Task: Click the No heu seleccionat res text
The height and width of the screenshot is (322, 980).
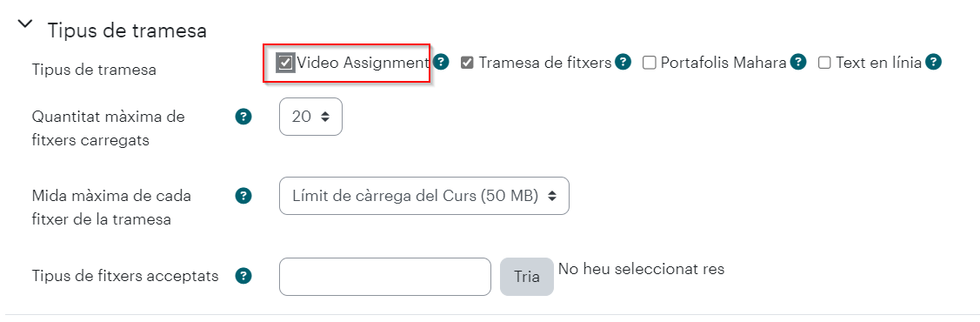Action: (x=641, y=269)
